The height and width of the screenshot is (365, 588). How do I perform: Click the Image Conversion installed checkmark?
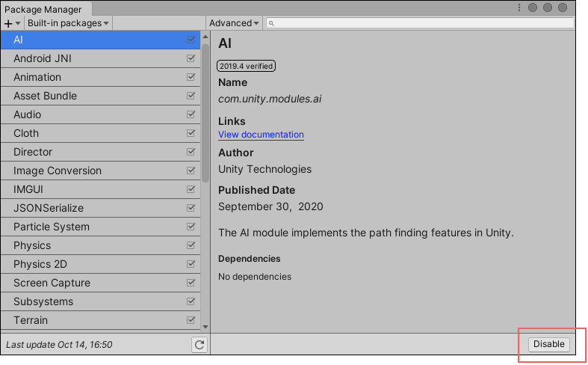pyautogui.click(x=191, y=171)
